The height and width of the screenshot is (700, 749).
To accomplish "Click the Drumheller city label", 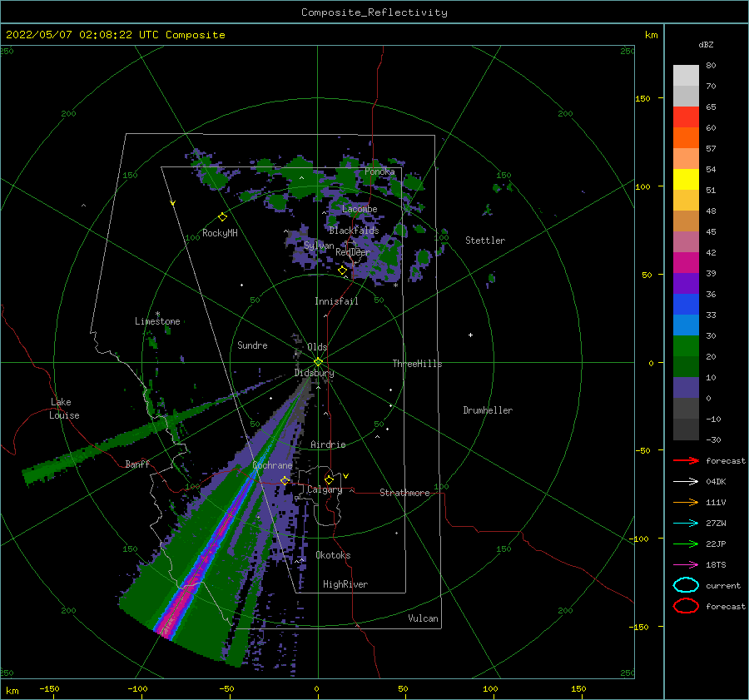I will click(x=488, y=410).
